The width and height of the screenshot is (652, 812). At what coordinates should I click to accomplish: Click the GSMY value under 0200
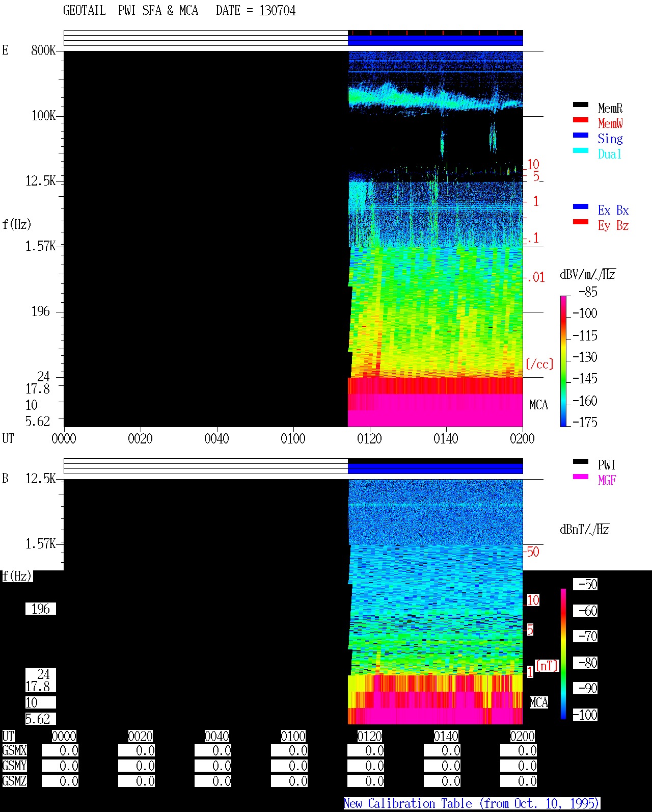(x=519, y=766)
